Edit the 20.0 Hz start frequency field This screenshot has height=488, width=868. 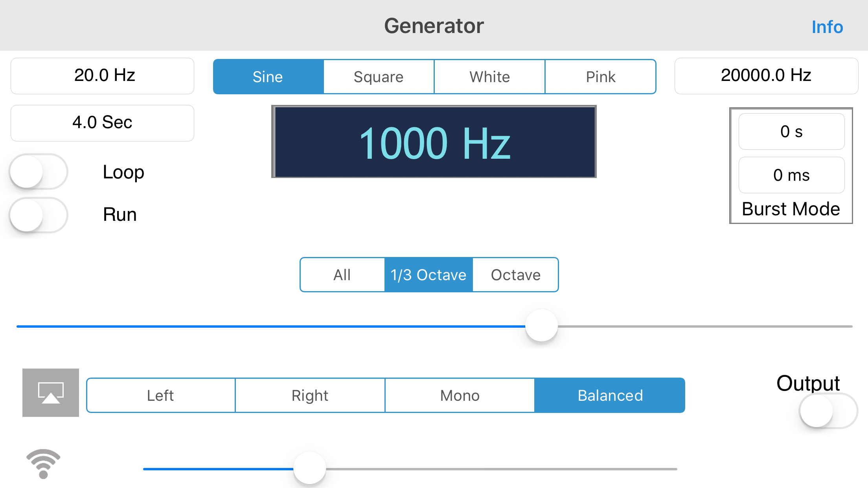point(102,76)
